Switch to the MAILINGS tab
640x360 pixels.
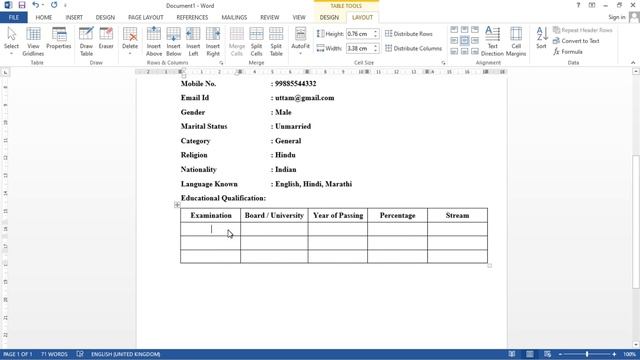[234, 18]
